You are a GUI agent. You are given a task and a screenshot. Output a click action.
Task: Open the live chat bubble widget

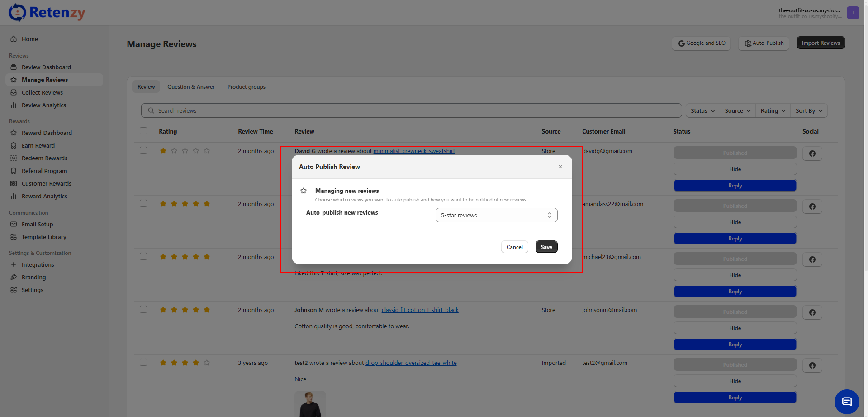pyautogui.click(x=847, y=402)
